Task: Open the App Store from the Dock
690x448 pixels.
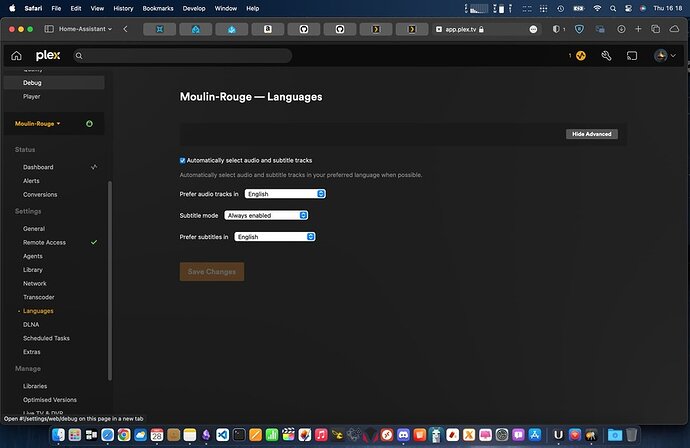Action: click(535, 435)
